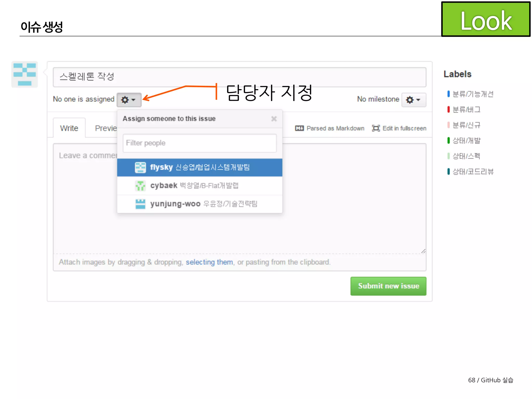The height and width of the screenshot is (399, 532).
Task: Switch to the Write tab
Action: point(69,128)
